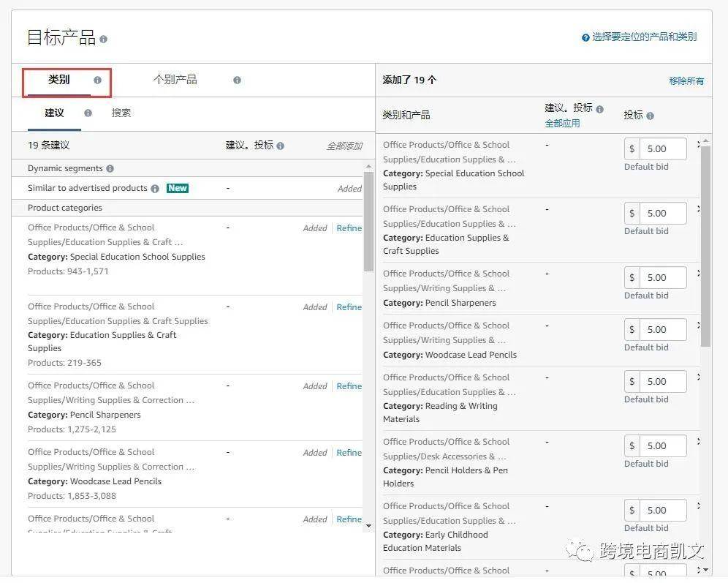Click info icon beside Dynamic segments
The width and height of the screenshot is (728, 583).
pos(110,168)
